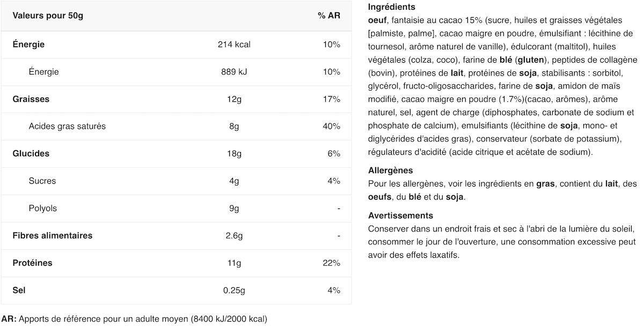The width and height of the screenshot is (644, 327).
Task: Click the '889 kJ' energy value
Action: (234, 72)
